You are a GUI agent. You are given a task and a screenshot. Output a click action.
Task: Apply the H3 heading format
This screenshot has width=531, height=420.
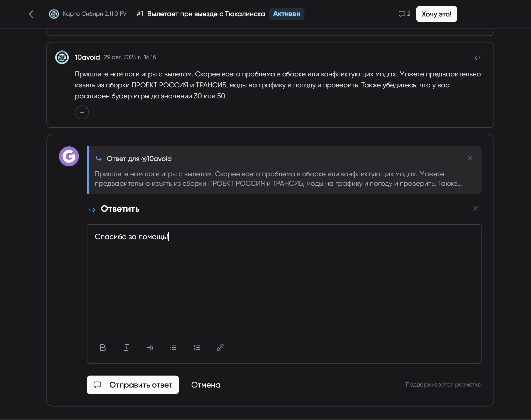[150, 348]
